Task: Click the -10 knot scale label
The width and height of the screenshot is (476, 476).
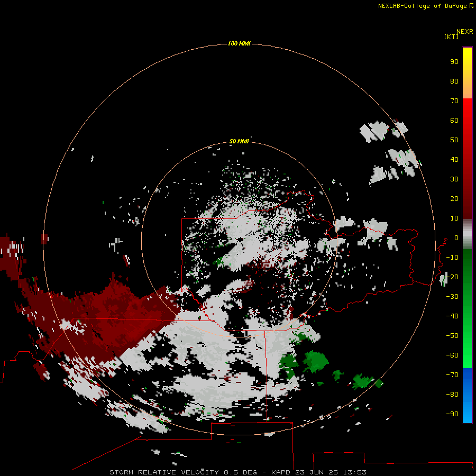Action: tap(452, 258)
